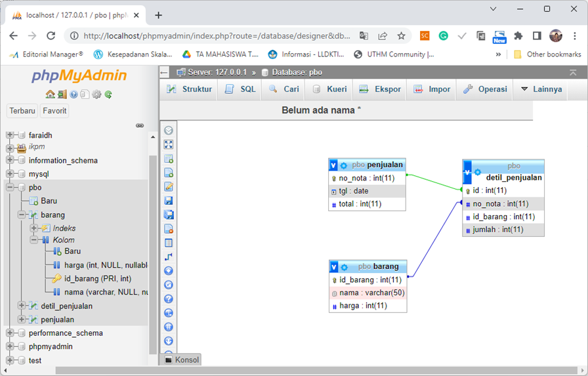Click the browser address bar
This screenshot has width=588, height=376.
point(217,36)
